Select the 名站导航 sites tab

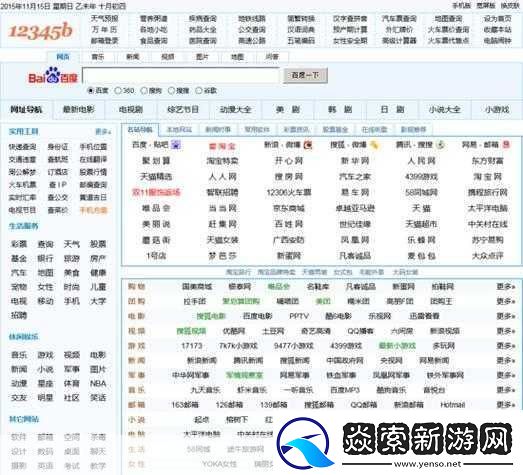pos(140,130)
